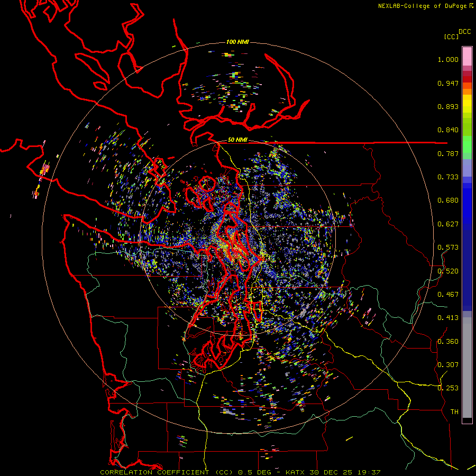Viewport: 476px width, 476px height.
Task: Click the DCC label above color scale
Action: coord(465,32)
